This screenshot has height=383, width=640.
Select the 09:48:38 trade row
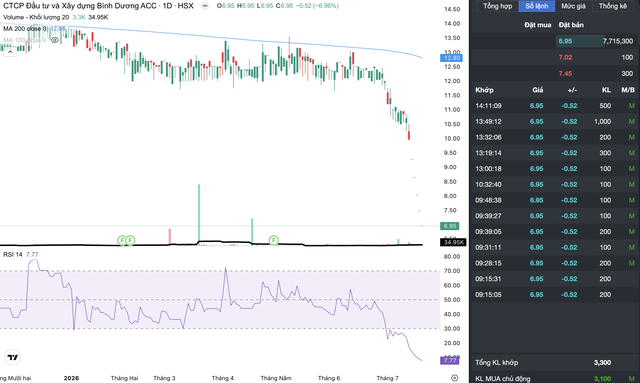pos(554,200)
